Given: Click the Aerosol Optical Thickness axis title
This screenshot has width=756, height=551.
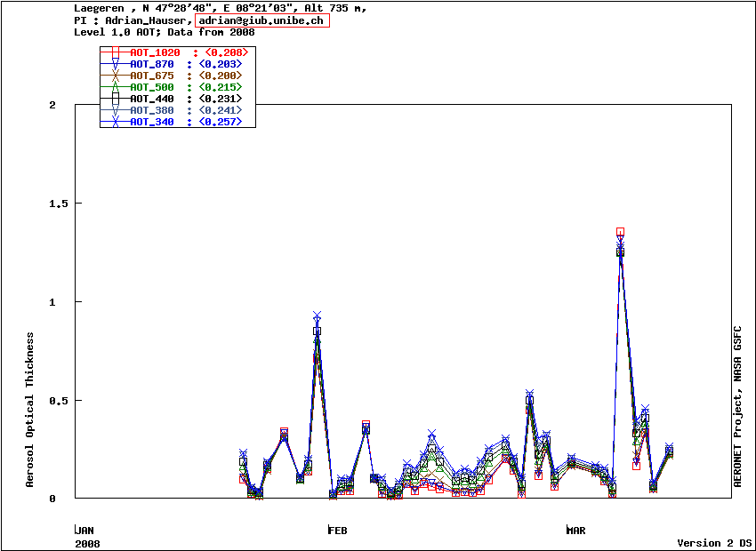Looking at the screenshot, I should (x=30, y=410).
